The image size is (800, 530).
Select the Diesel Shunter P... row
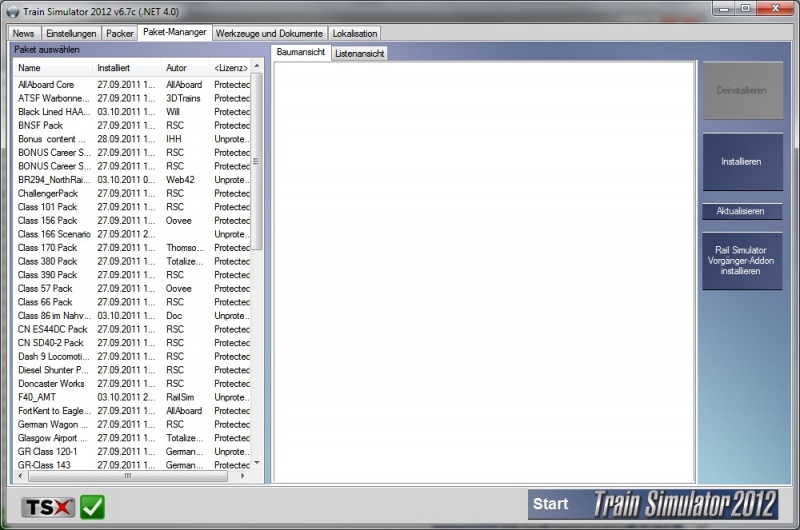tap(133, 370)
